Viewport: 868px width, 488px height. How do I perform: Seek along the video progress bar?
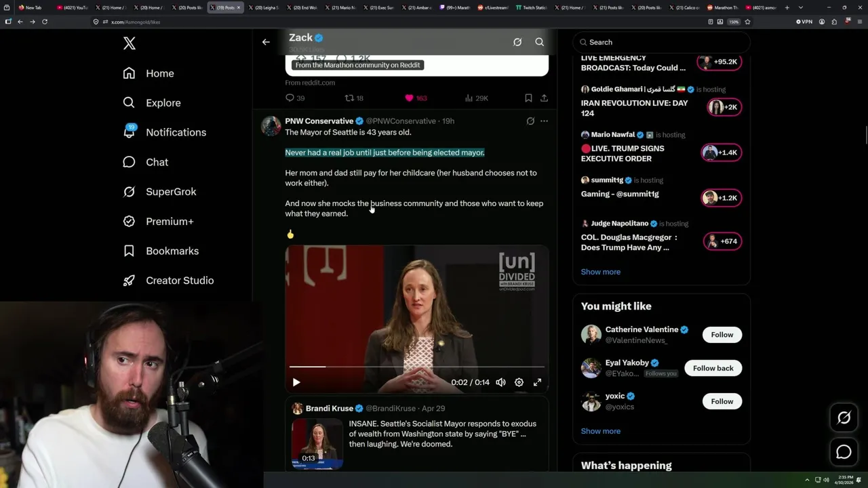pos(417,367)
